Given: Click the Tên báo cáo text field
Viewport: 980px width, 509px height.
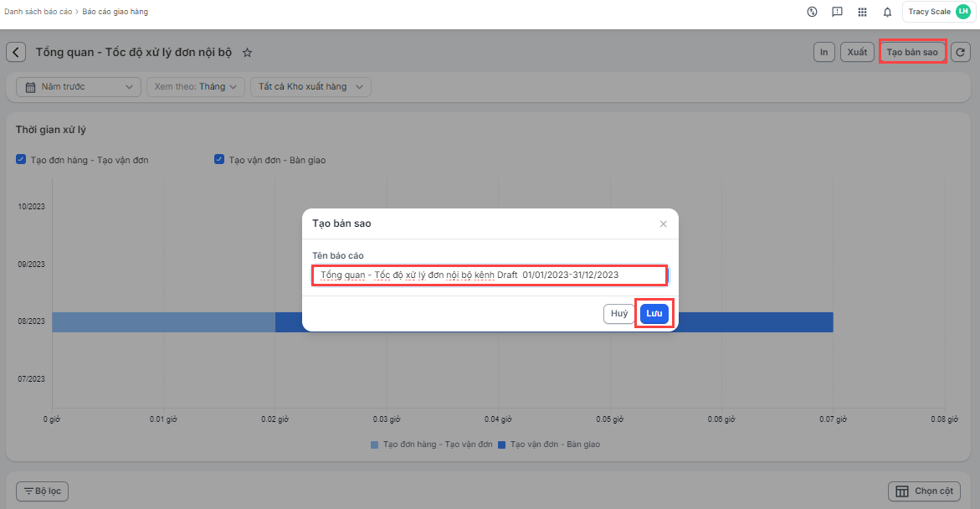Looking at the screenshot, I should tap(490, 275).
